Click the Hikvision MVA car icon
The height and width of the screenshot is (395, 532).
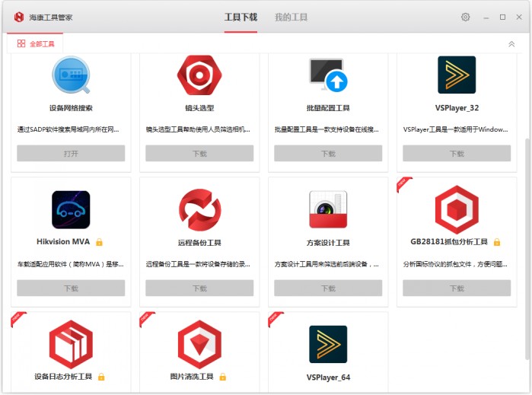tap(71, 209)
